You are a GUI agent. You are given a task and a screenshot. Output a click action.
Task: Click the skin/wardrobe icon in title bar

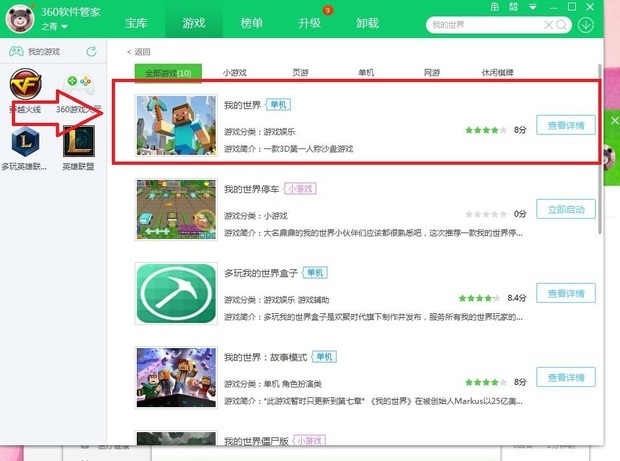point(495,7)
